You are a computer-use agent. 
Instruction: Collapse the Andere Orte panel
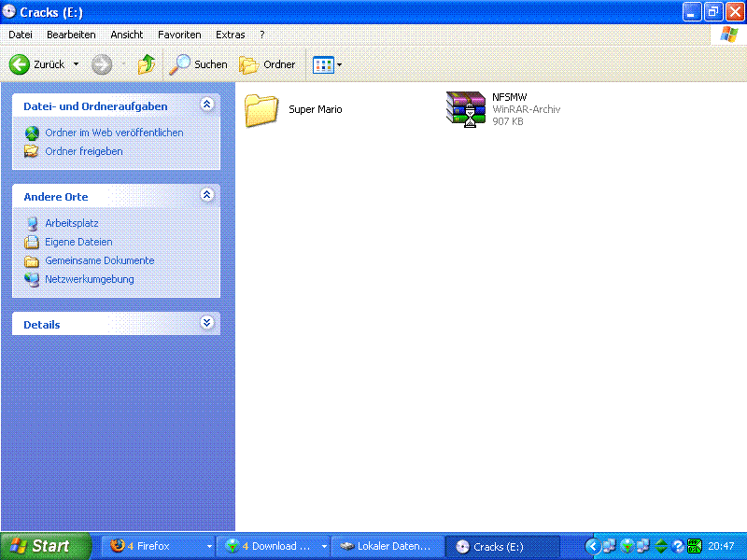pos(207,196)
